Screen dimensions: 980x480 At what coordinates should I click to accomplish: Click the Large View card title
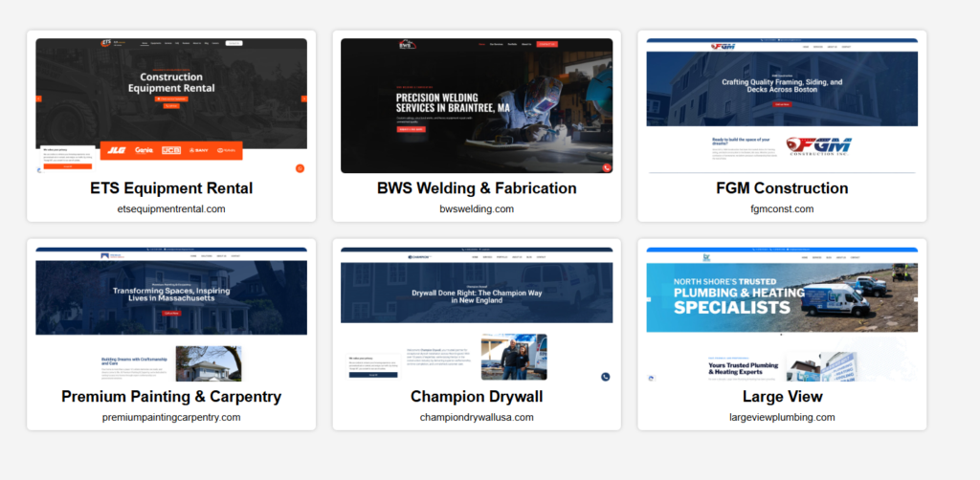click(x=782, y=397)
